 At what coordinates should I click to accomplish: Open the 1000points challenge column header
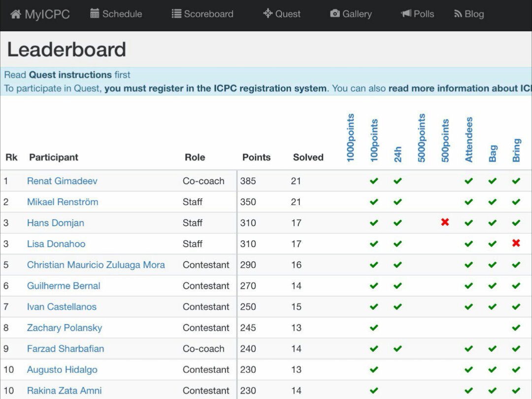(x=351, y=138)
